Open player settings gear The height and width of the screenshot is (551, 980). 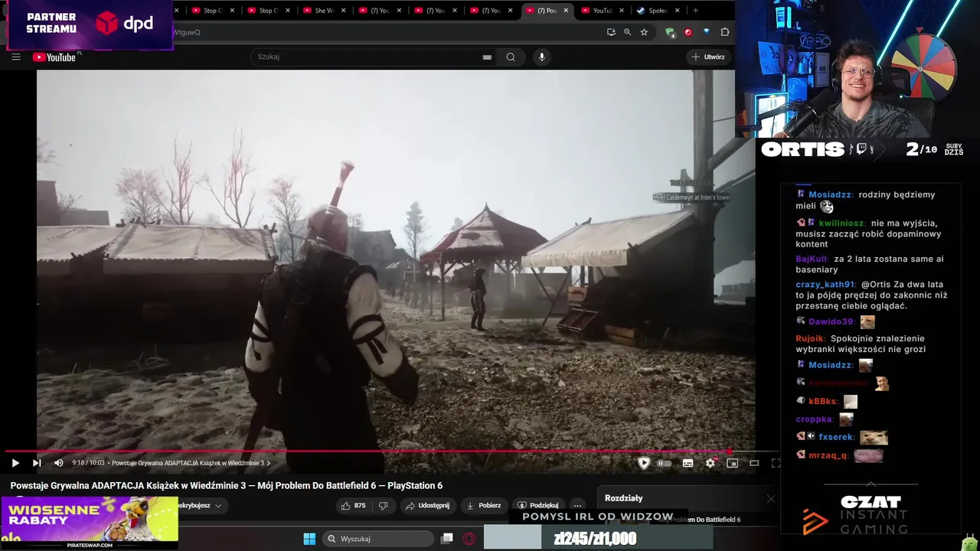[x=710, y=463]
